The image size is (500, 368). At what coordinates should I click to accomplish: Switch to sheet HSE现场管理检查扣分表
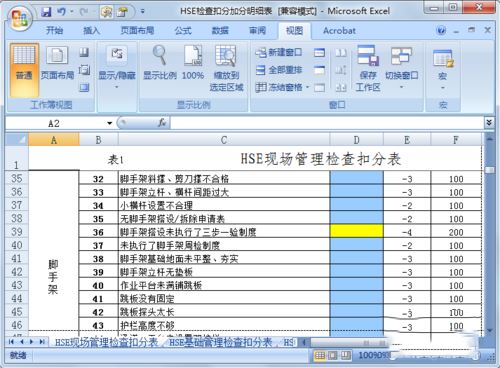click(x=106, y=342)
